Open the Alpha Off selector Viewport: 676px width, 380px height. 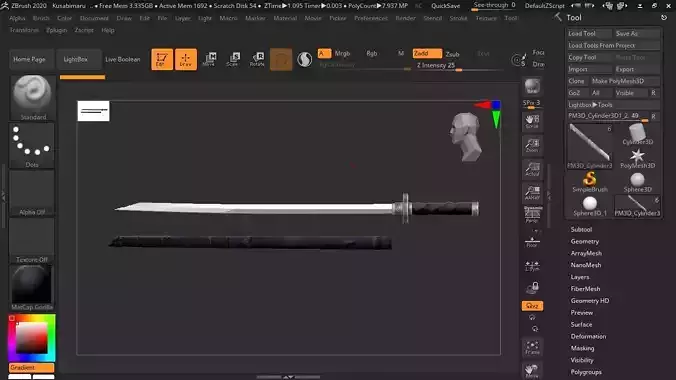click(32, 193)
